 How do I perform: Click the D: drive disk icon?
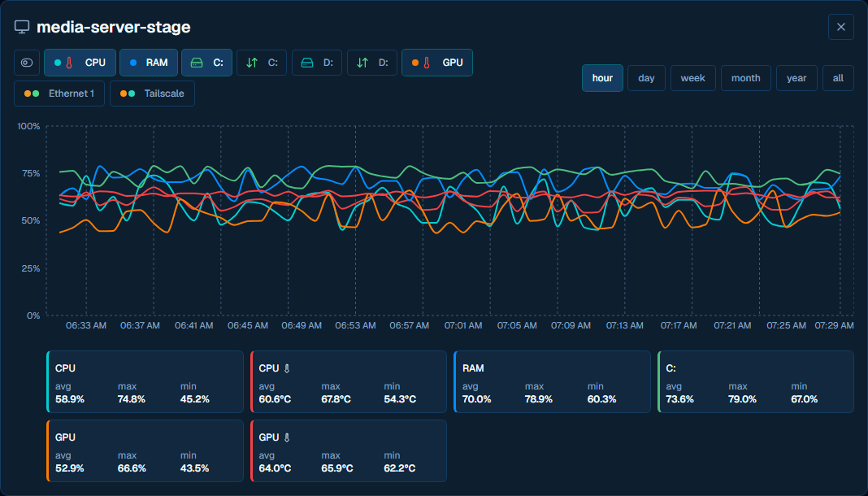pos(307,63)
